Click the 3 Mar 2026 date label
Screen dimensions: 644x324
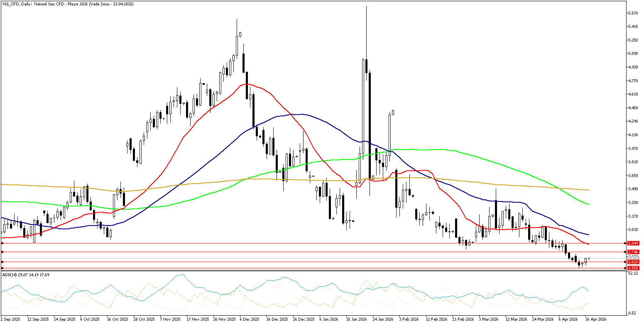[x=489, y=319]
